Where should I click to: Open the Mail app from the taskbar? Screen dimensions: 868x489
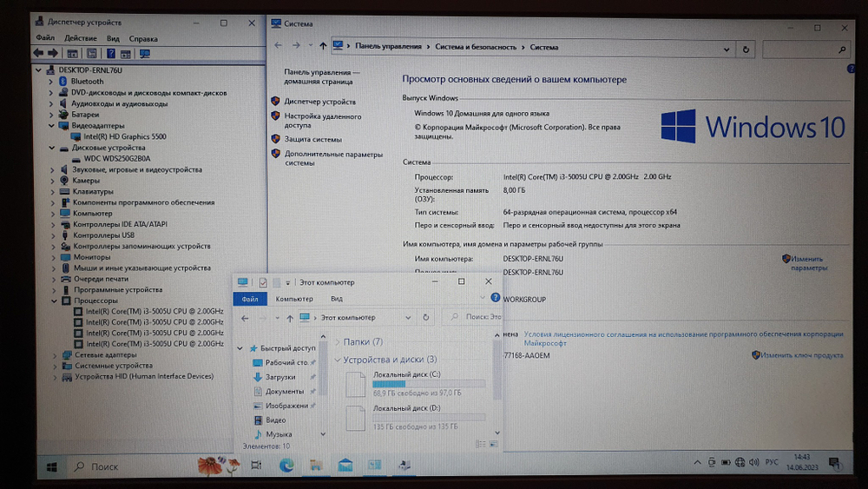(345, 466)
